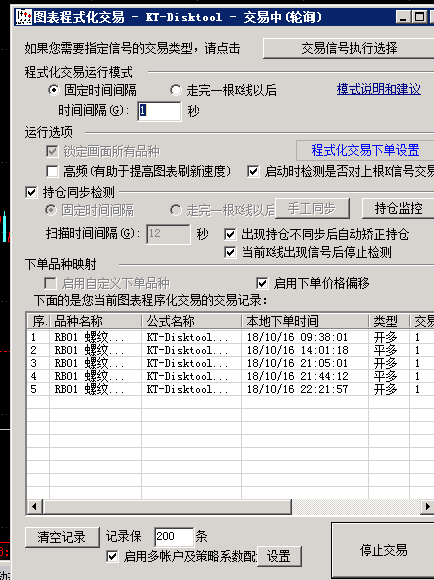Viewport: 434px width, 580px height.
Task: Click the app icon in title bar
Action: click(24, 17)
